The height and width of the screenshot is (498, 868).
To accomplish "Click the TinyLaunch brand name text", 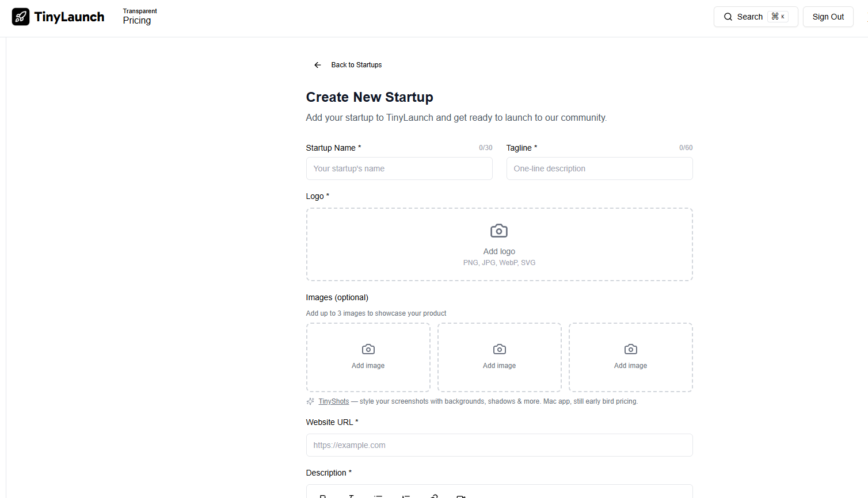I will pos(70,17).
